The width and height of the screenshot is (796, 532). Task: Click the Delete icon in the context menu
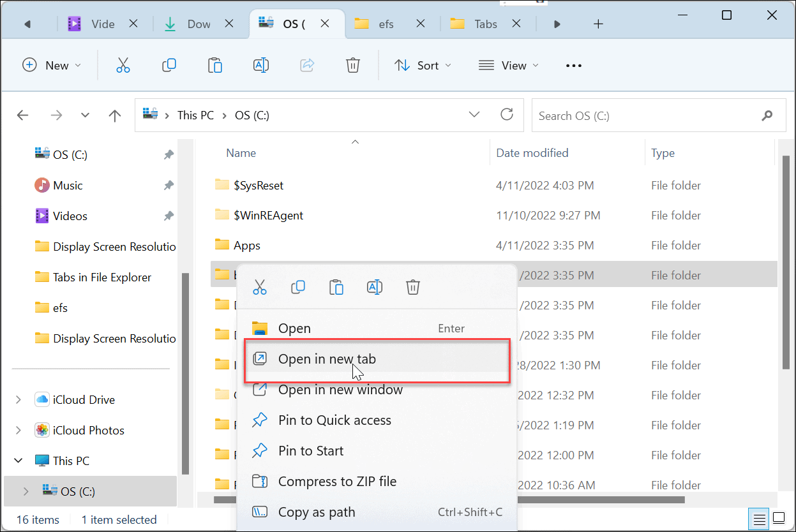click(x=413, y=288)
